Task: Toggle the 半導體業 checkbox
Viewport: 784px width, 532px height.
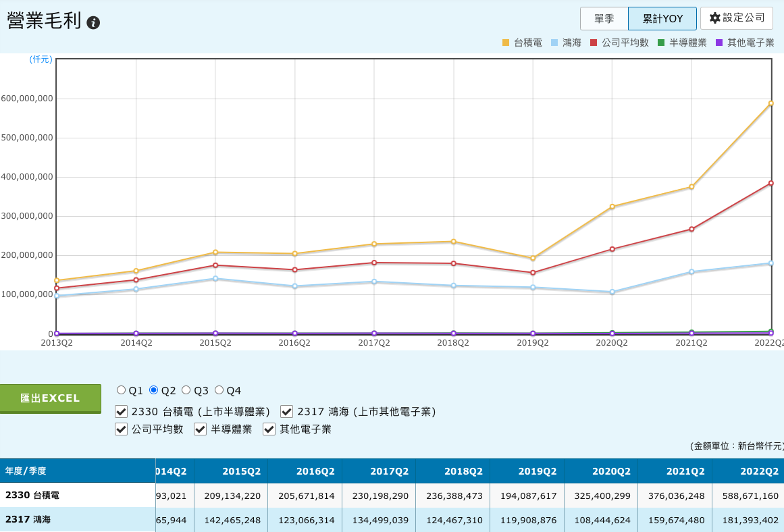Action: point(200,429)
